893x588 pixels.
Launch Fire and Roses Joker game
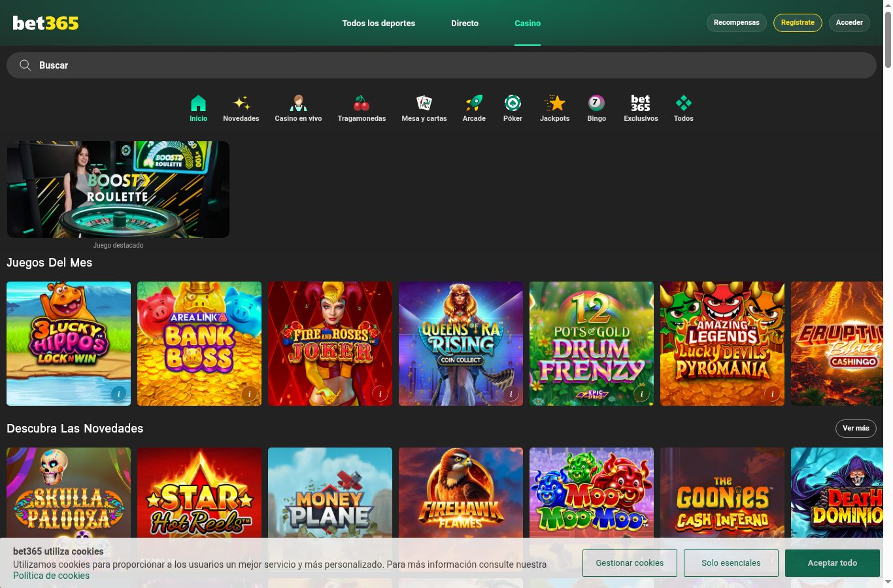pyautogui.click(x=330, y=344)
